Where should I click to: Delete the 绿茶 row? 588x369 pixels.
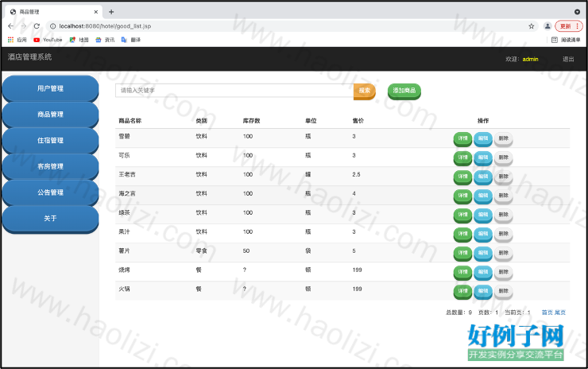point(503,216)
